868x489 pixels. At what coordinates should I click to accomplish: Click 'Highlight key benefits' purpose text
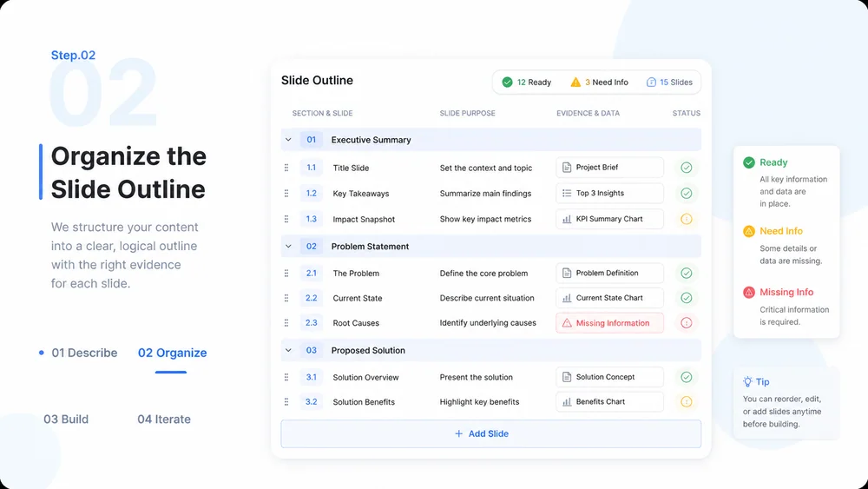[479, 402]
